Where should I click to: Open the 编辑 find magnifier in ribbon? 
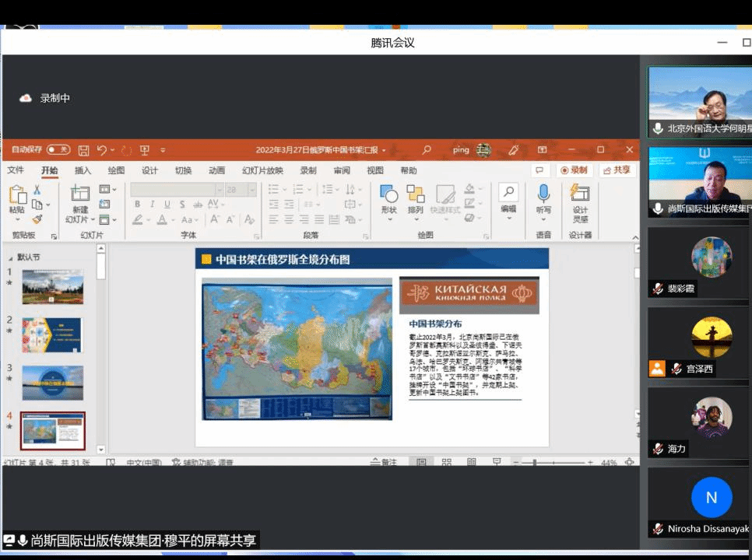point(508,193)
